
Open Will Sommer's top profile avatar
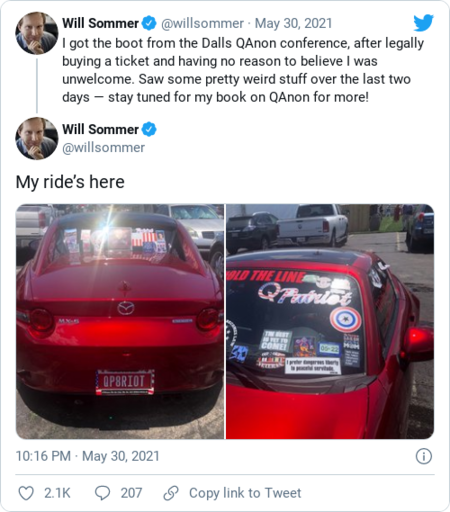37,33
